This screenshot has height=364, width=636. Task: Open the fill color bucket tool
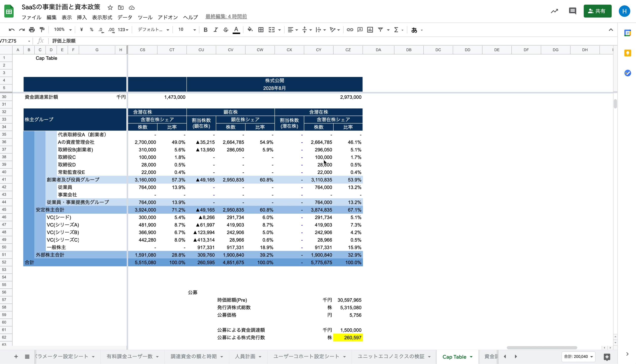250,30
